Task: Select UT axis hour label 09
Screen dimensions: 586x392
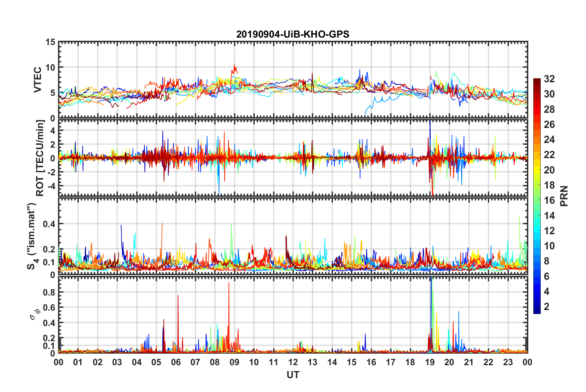Action: (x=234, y=362)
